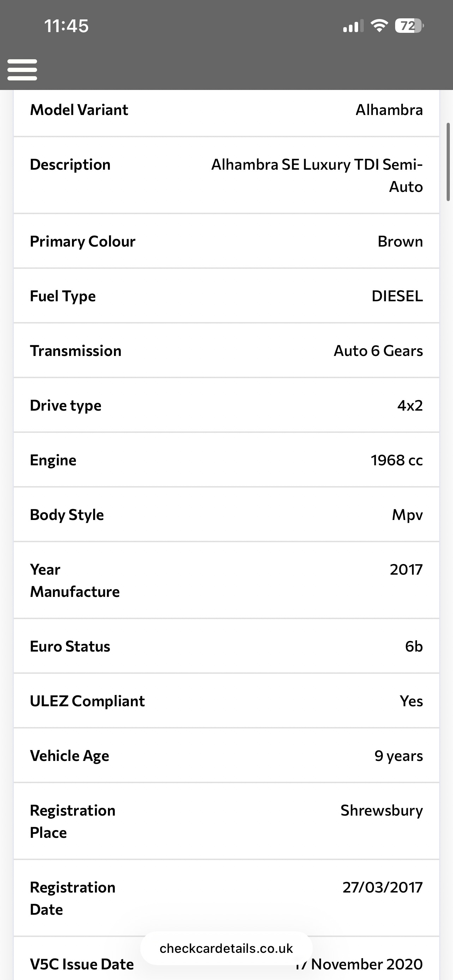The height and width of the screenshot is (980, 453).
Task: Select the Model Variant label
Action: pyautogui.click(x=79, y=110)
